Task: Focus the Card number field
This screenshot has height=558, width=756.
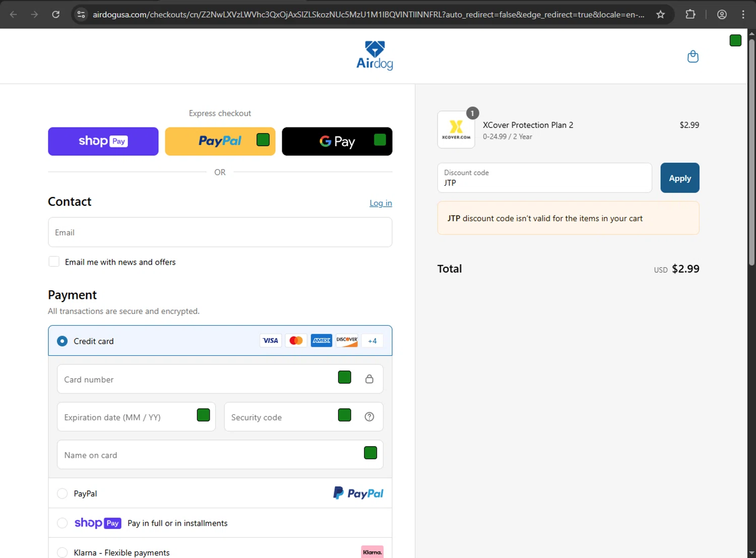Action: pyautogui.click(x=220, y=379)
